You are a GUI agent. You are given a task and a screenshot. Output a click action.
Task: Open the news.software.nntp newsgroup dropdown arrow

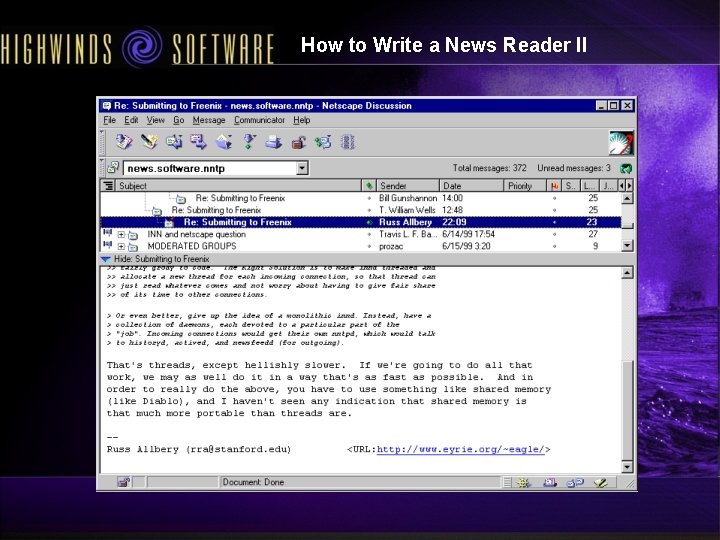click(x=302, y=168)
